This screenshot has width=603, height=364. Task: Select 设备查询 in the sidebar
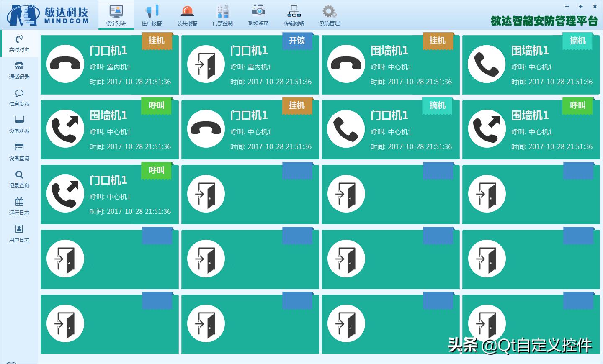19,152
